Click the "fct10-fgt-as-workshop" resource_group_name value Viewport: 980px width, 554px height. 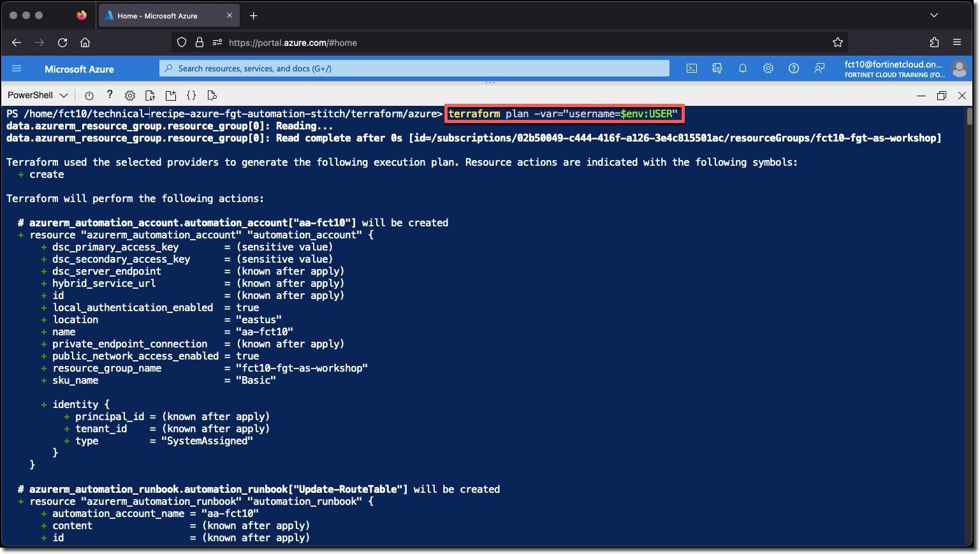pyautogui.click(x=302, y=368)
